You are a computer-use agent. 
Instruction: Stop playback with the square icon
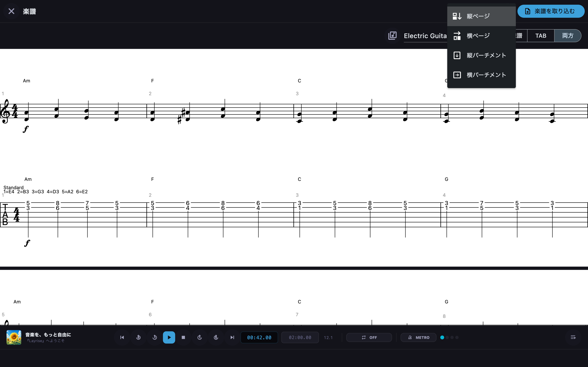(184, 337)
